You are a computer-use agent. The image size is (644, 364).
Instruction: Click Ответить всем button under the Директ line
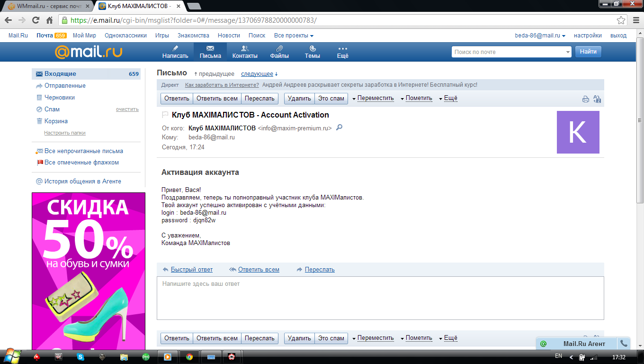point(217,99)
